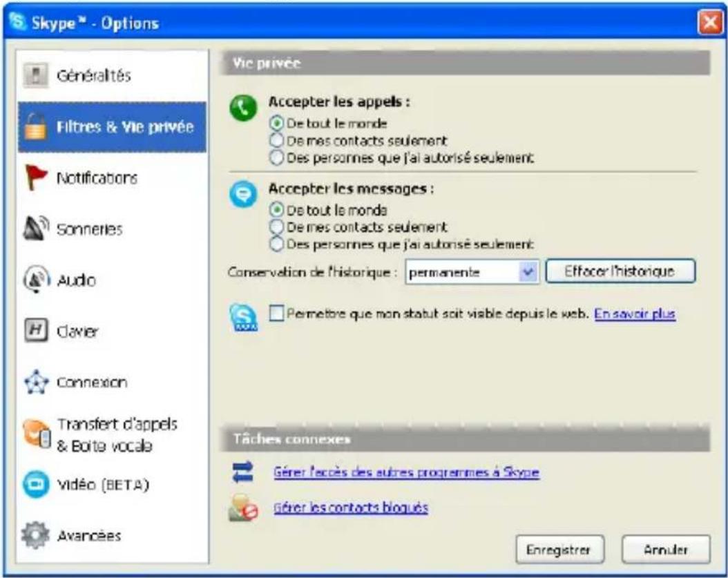Viewport: 728px width, 578px height.
Task: Open Clavier settings section
Action: 113,331
